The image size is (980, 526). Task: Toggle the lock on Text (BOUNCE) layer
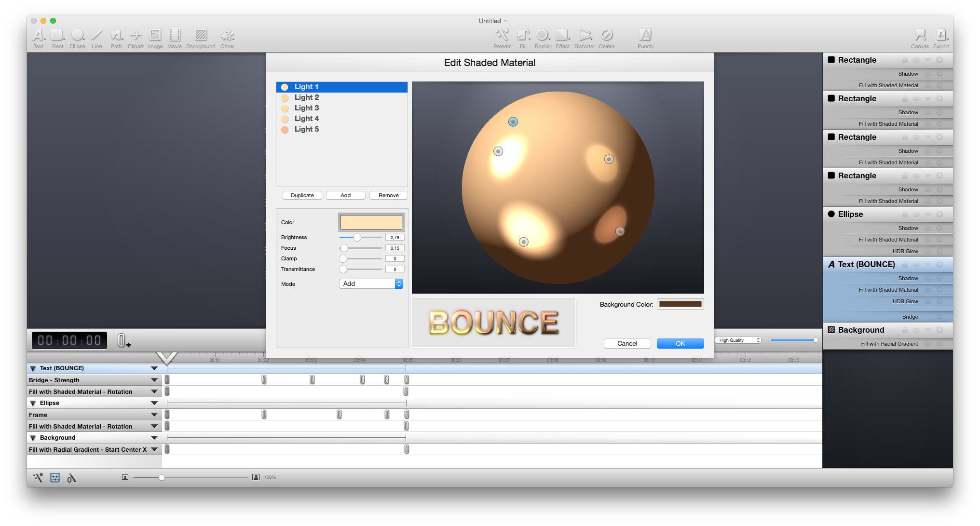[905, 265]
